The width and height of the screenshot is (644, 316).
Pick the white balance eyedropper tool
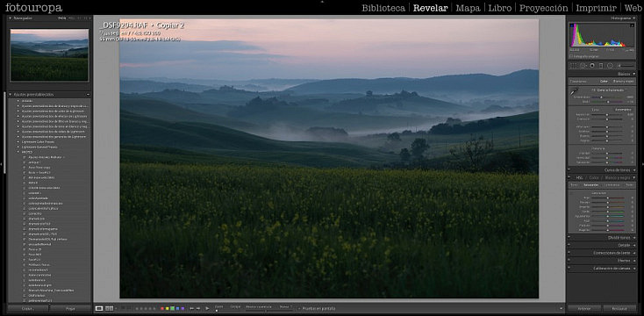click(574, 92)
